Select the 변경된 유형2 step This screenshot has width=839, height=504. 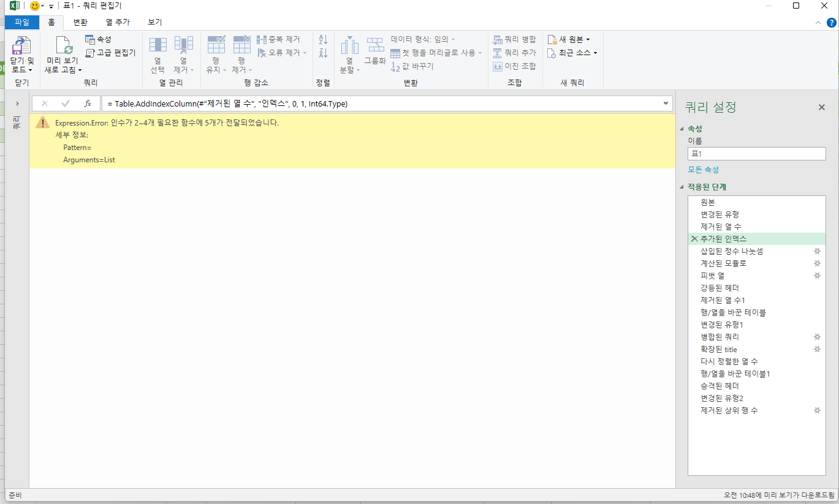(757, 398)
